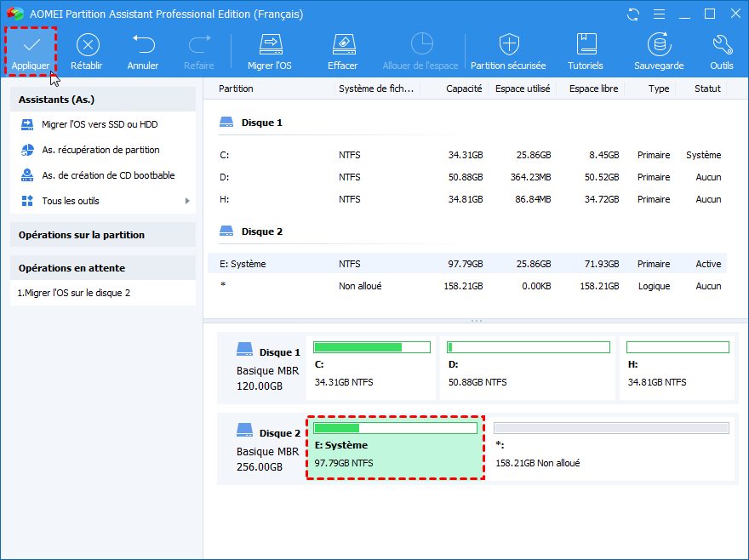Open As. de création de CD bootable
The height and width of the screenshot is (560, 749).
tap(108, 175)
